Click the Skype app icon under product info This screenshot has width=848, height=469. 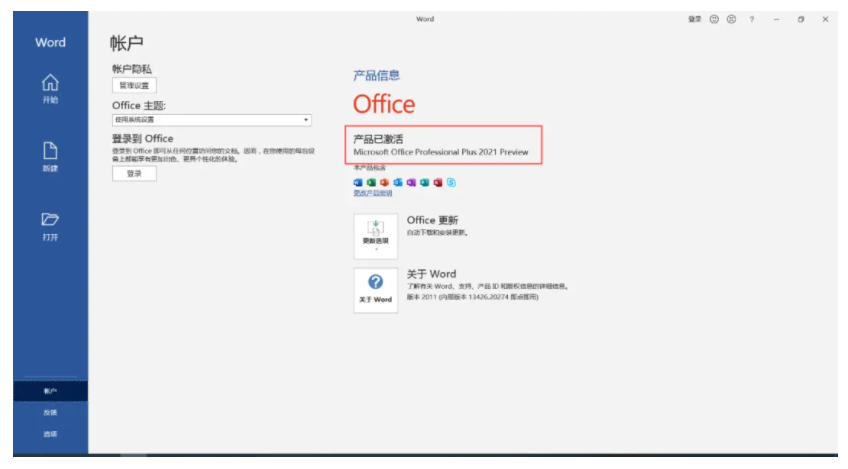point(451,183)
